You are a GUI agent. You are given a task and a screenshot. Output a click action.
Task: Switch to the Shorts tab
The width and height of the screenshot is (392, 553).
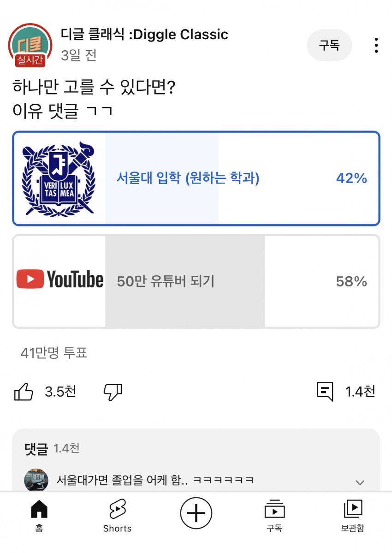tap(117, 516)
